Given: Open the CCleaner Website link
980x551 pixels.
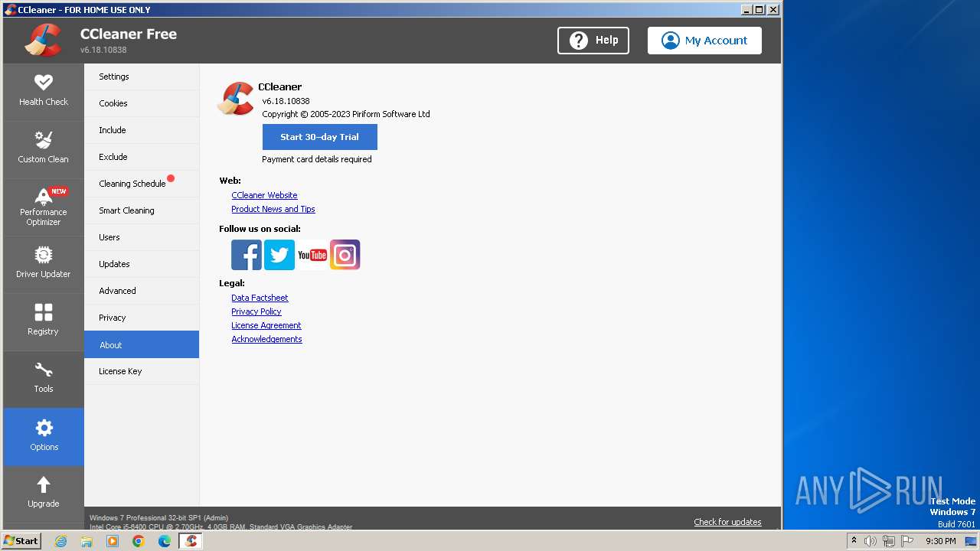Looking at the screenshot, I should [264, 195].
